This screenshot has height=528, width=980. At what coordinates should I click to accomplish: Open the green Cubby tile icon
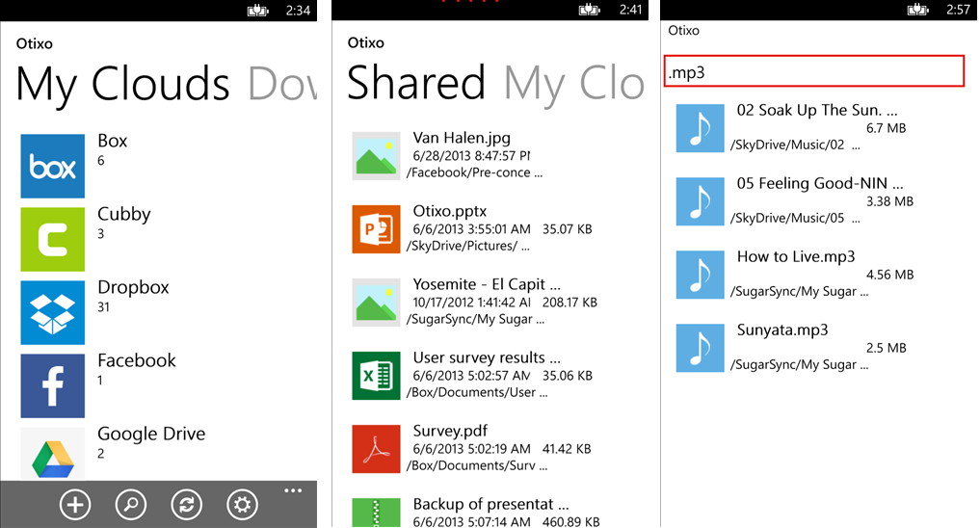point(52,239)
